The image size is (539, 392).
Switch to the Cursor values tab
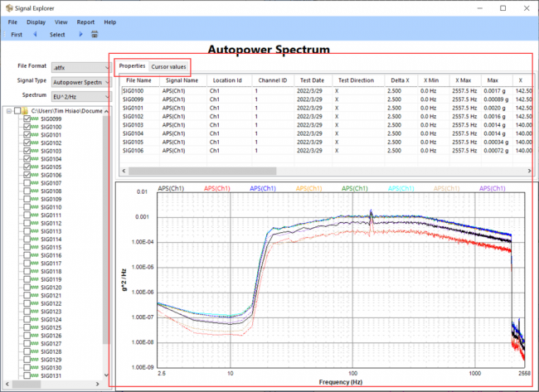click(x=169, y=65)
